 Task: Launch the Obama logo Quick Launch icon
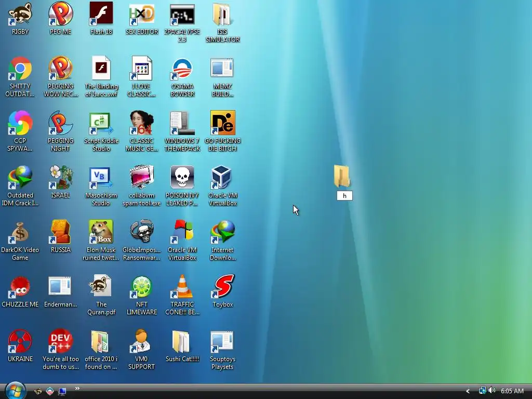pos(50,392)
